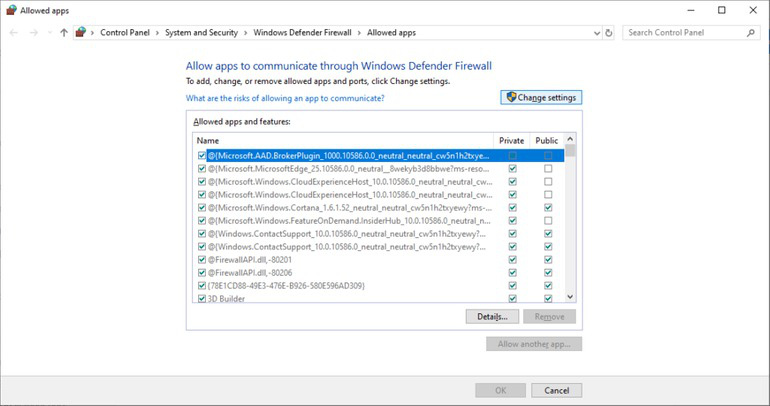Screen dimensions: 770x406
Task: Click the app list scroll up arrow
Action: tap(570, 139)
